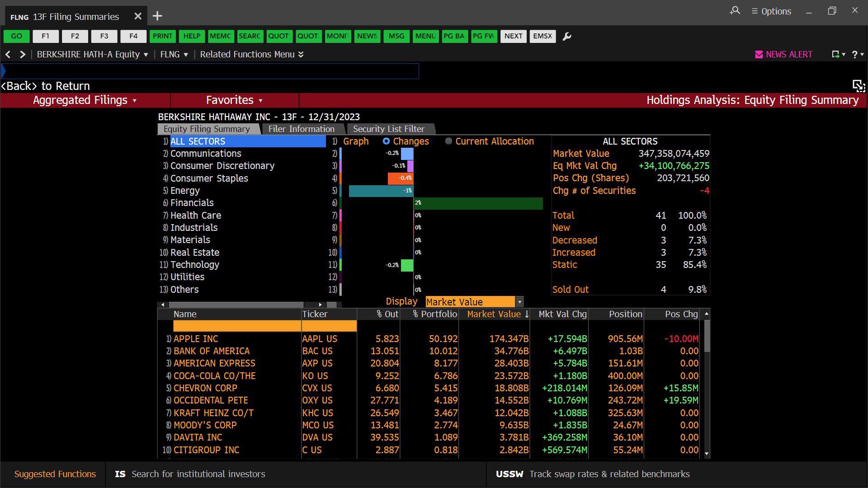868x488 pixels.
Task: Open a new tab with plus icon
Action: [157, 16]
